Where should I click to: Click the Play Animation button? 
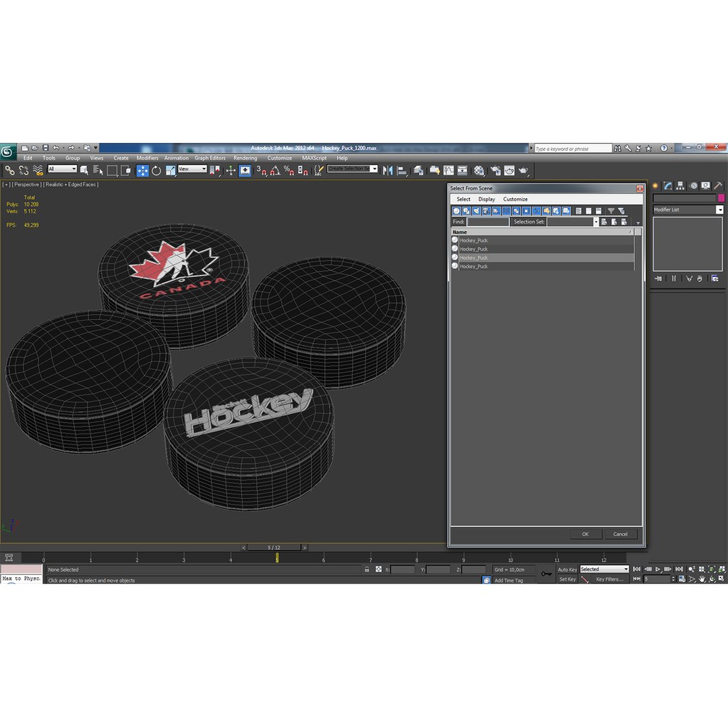[658, 569]
